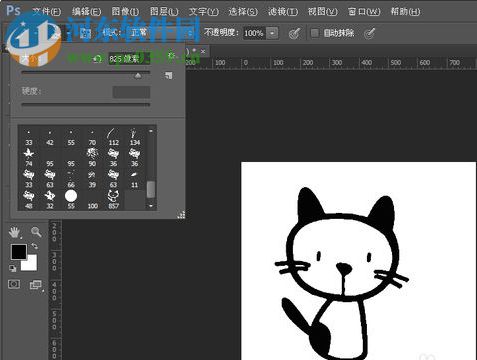Reset to default black and white colors
Screen dimensions: 477x360
(x=13, y=268)
